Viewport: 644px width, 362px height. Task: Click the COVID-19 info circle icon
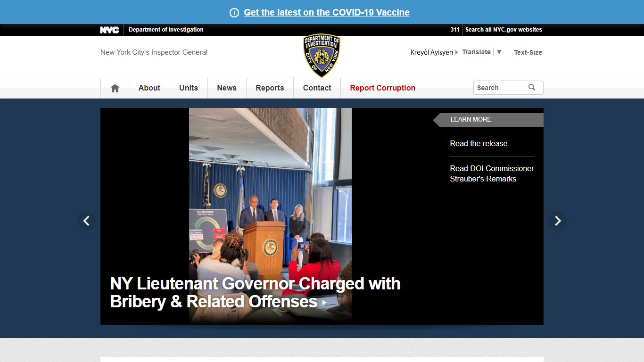pos(234,13)
